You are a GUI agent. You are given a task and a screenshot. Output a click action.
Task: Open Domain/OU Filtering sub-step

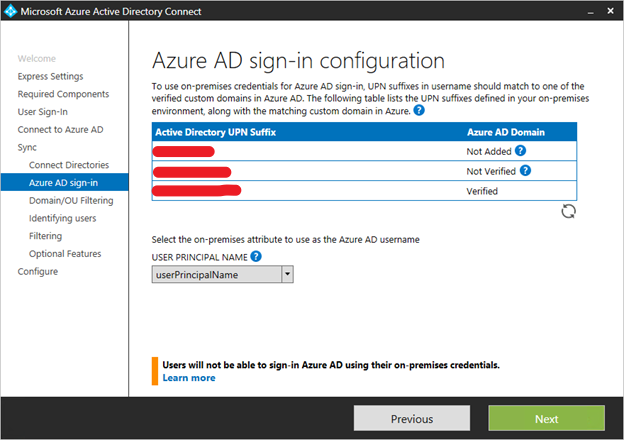(71, 201)
